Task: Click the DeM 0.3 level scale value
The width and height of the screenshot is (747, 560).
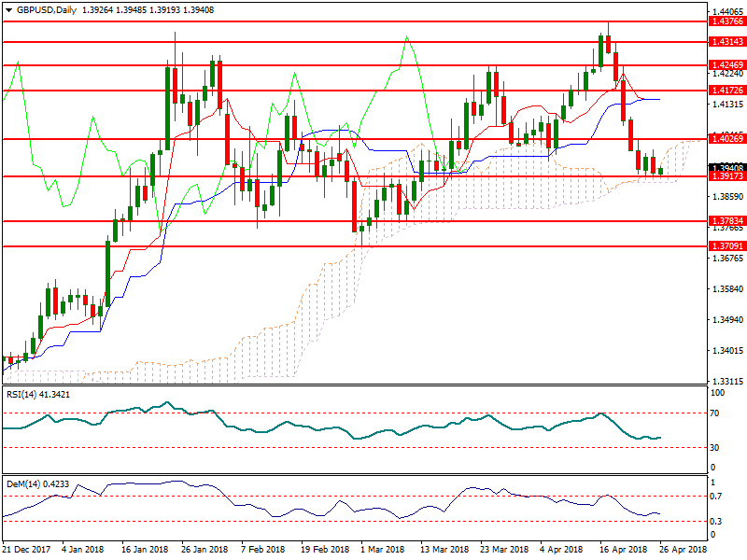Action: pos(716,521)
